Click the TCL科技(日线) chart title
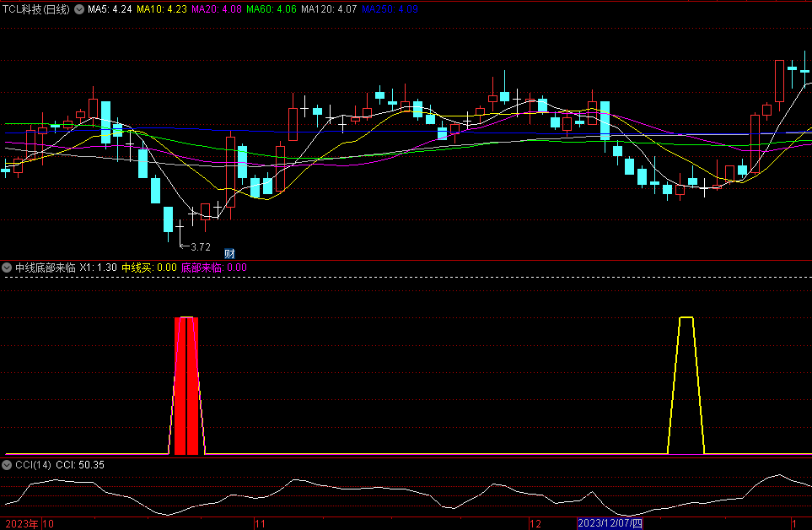The image size is (812, 530). [x=36, y=9]
